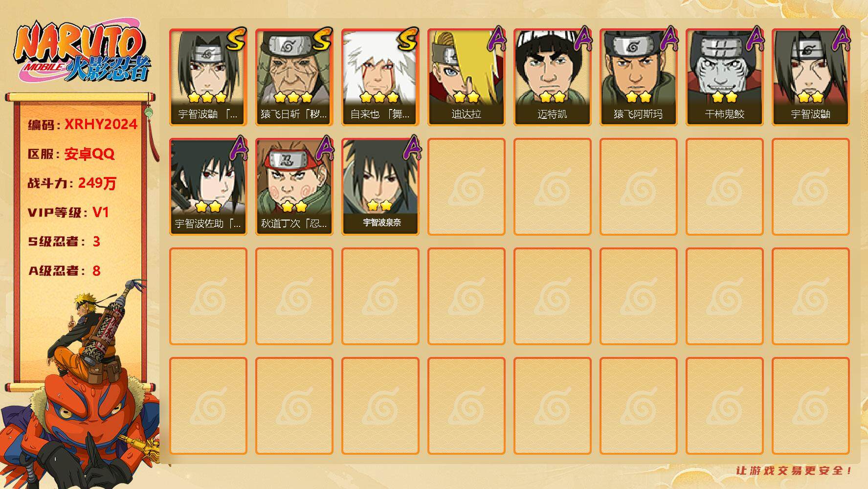Click the account code XRHY2024
This screenshot has height=489, width=868.
pos(101,124)
